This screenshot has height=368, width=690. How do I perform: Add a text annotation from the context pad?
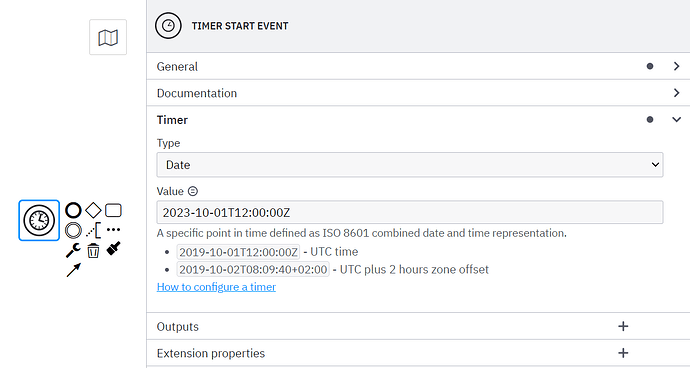click(x=93, y=230)
